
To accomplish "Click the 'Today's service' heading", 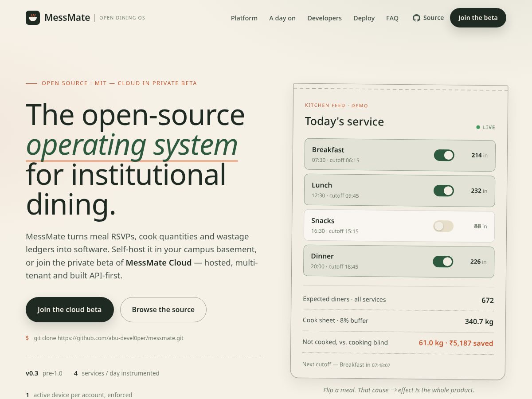I will [x=344, y=121].
